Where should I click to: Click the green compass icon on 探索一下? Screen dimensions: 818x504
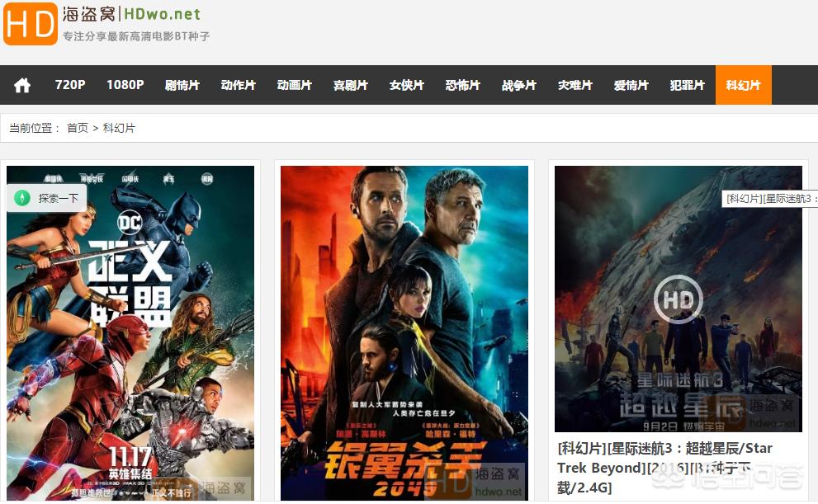pos(22,198)
